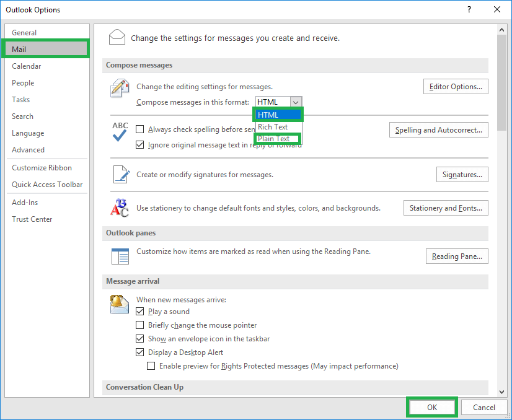
Task: Click the ABC spelling checkmark icon
Action: (x=120, y=131)
